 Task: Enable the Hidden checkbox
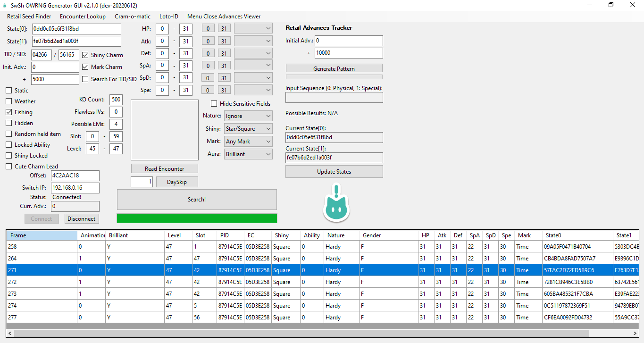[9, 123]
